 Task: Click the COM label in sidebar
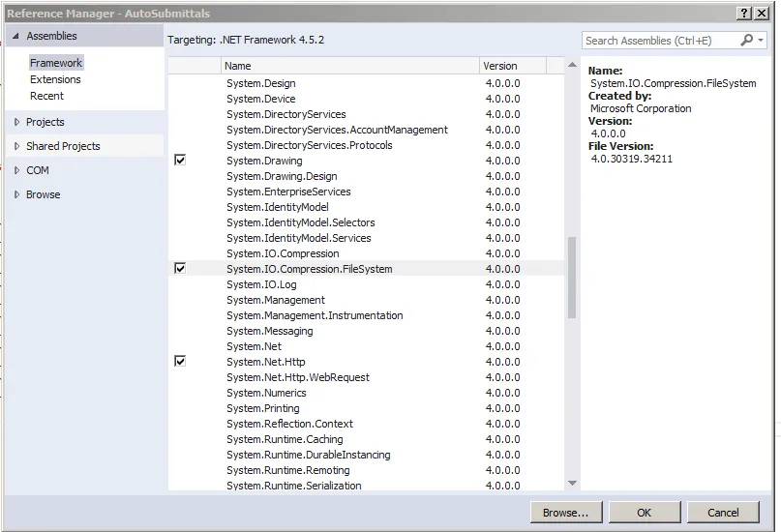(x=38, y=170)
